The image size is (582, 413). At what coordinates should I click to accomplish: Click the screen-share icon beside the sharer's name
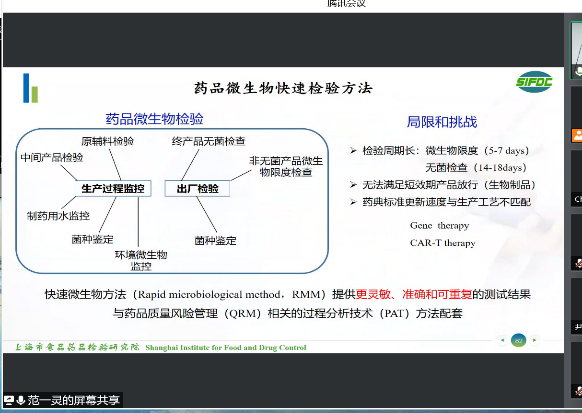pyautogui.click(x=9, y=400)
